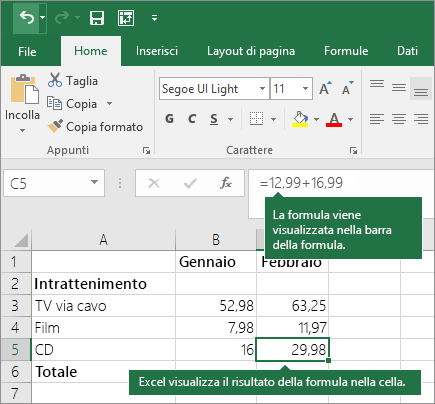Select the cell with 52,98

coord(216,306)
